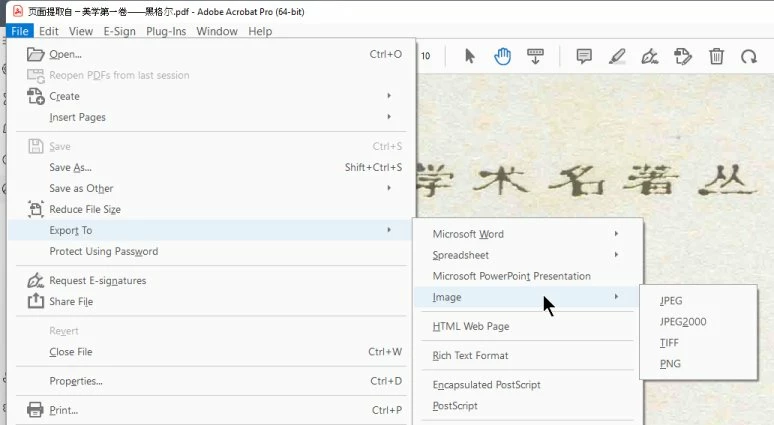Viewport: 774px width, 425px height.
Task: Open the Window menu
Action: (217, 31)
